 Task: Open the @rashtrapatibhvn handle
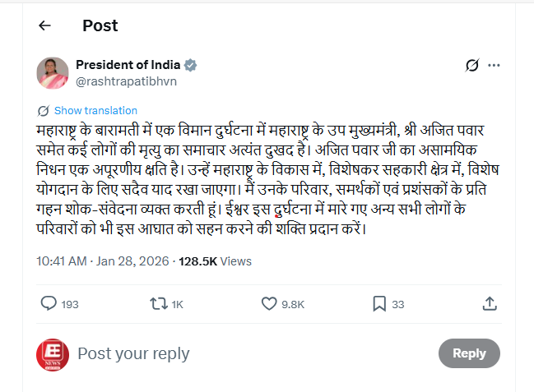[126, 81]
